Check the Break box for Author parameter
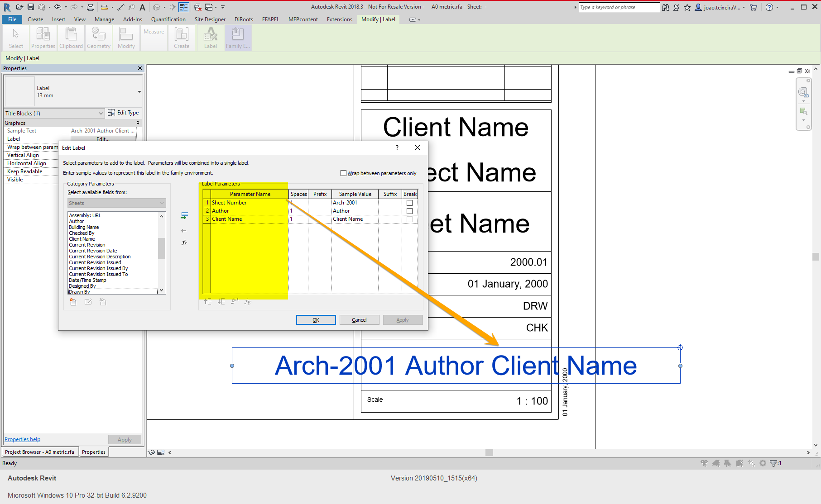Image resolution: width=821 pixels, height=504 pixels. point(409,210)
